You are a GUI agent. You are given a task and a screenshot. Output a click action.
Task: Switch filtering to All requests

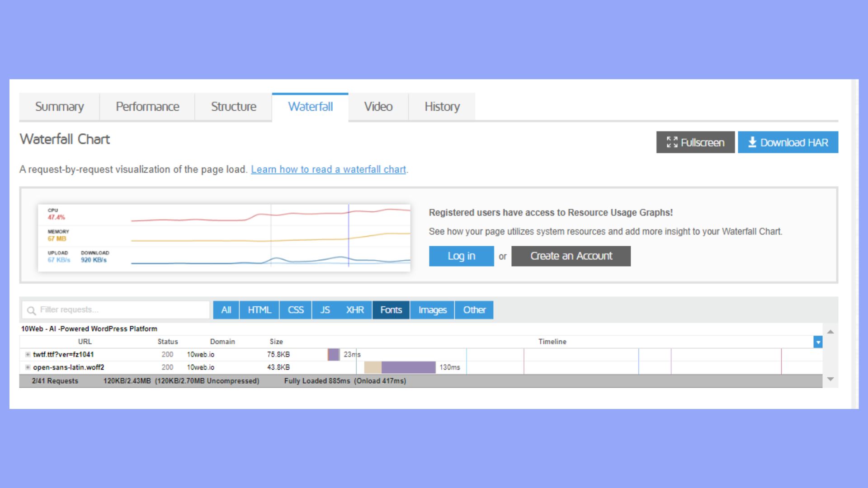(226, 310)
